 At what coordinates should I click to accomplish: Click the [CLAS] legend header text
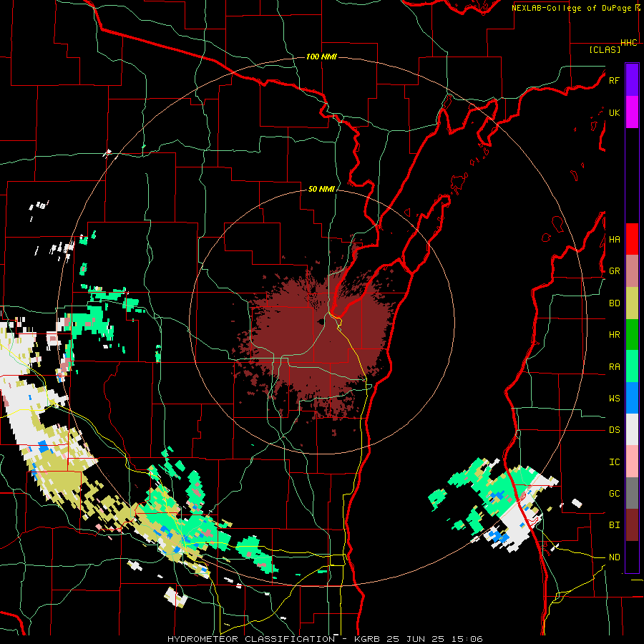[x=605, y=49]
